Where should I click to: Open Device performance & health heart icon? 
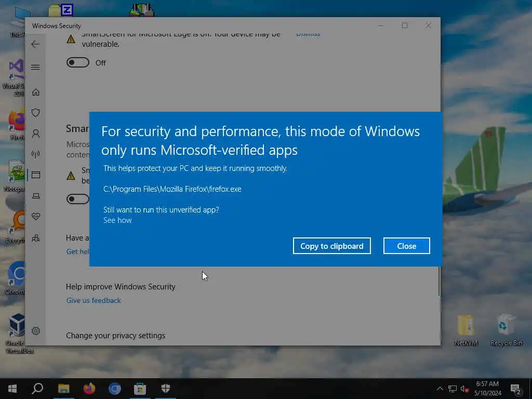(36, 217)
